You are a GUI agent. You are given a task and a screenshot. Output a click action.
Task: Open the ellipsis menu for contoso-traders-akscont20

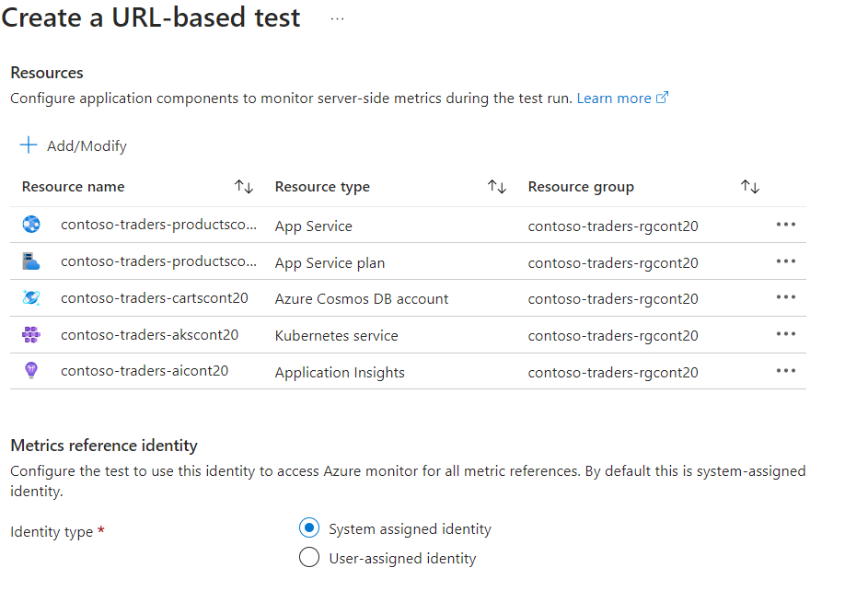point(786,334)
